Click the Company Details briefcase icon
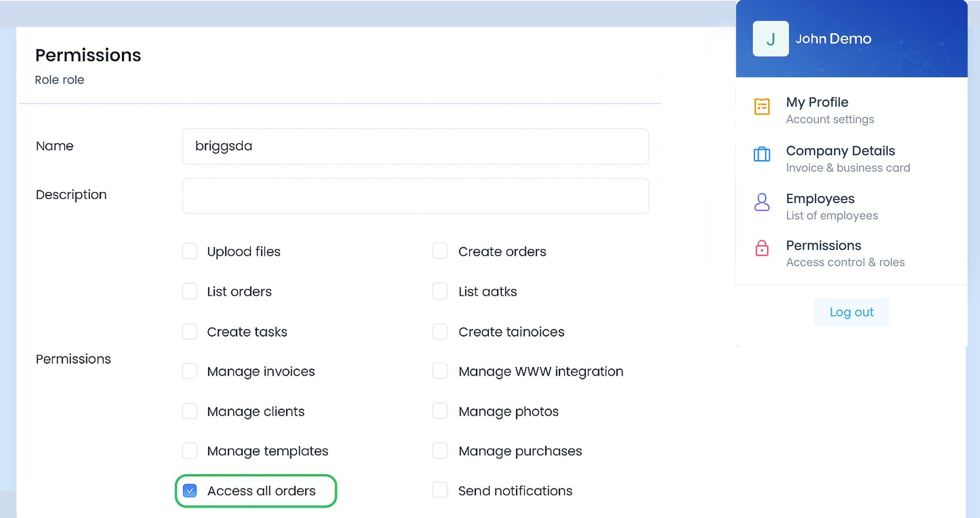 click(x=761, y=154)
